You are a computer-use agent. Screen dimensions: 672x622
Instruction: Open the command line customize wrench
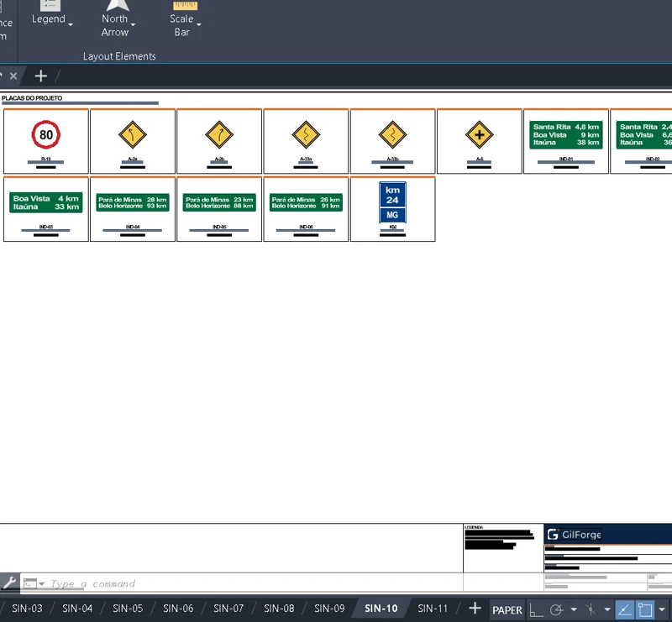click(9, 583)
